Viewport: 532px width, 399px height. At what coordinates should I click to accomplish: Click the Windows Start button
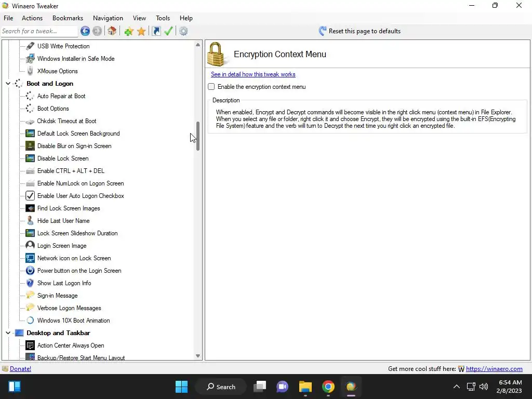coord(181,387)
